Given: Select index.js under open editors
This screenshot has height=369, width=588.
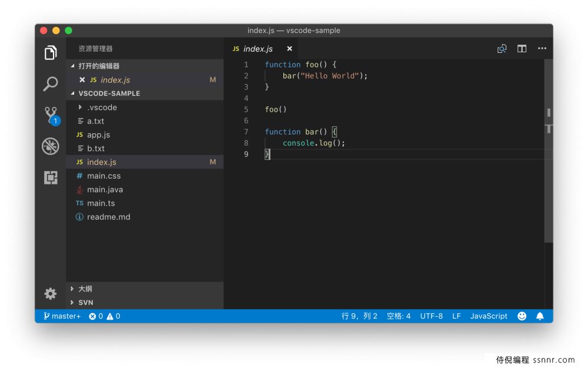Looking at the screenshot, I should tap(145, 80).
